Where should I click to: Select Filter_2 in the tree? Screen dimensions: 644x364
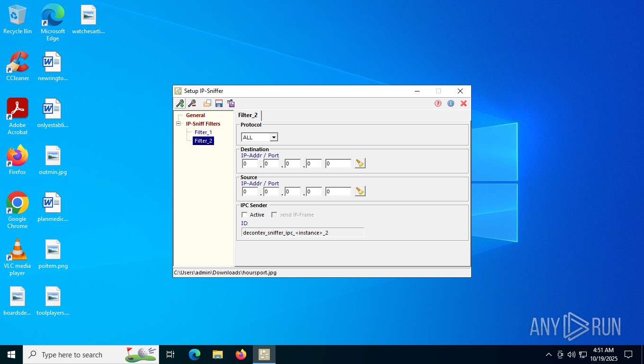(204, 141)
